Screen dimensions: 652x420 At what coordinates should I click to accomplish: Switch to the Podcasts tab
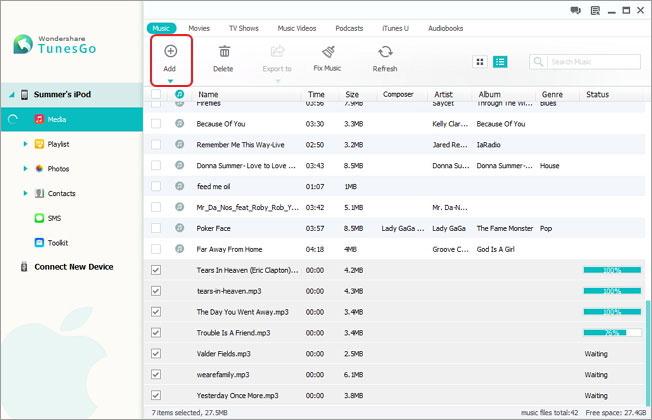tap(349, 28)
